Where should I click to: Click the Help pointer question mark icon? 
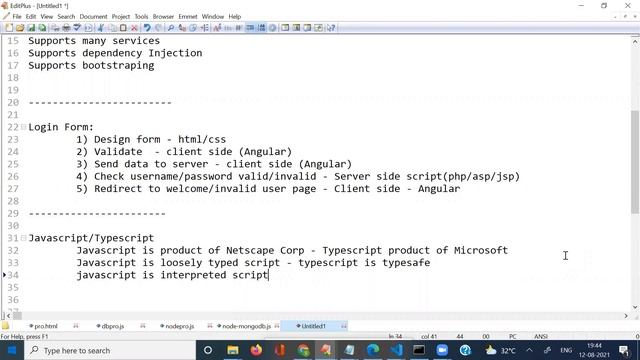click(x=331, y=28)
